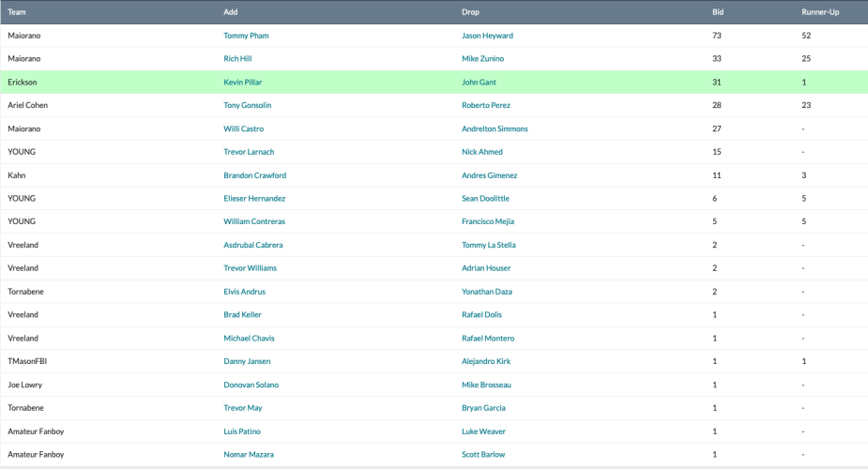Click Brad Keller add link

pyautogui.click(x=242, y=314)
